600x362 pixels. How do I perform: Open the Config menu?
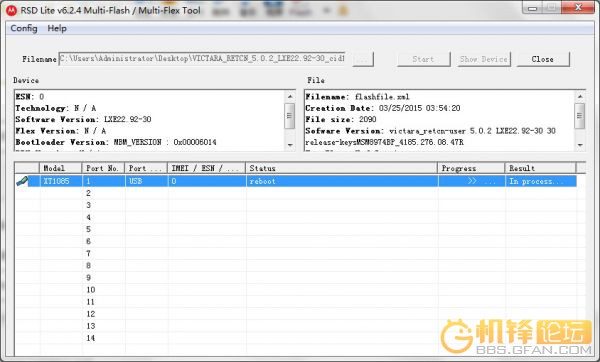click(24, 28)
